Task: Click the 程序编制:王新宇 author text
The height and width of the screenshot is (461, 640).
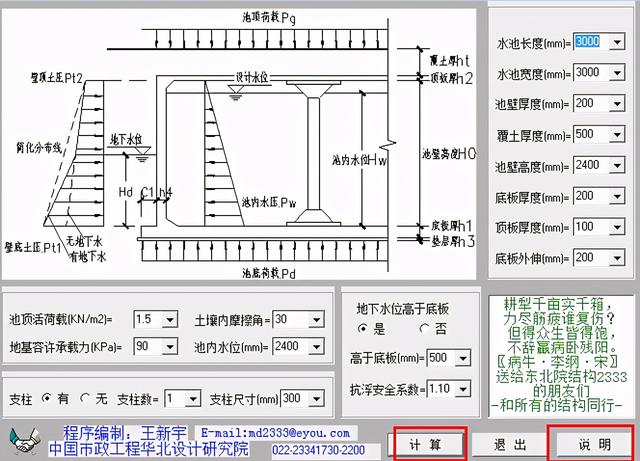Action: [124, 432]
